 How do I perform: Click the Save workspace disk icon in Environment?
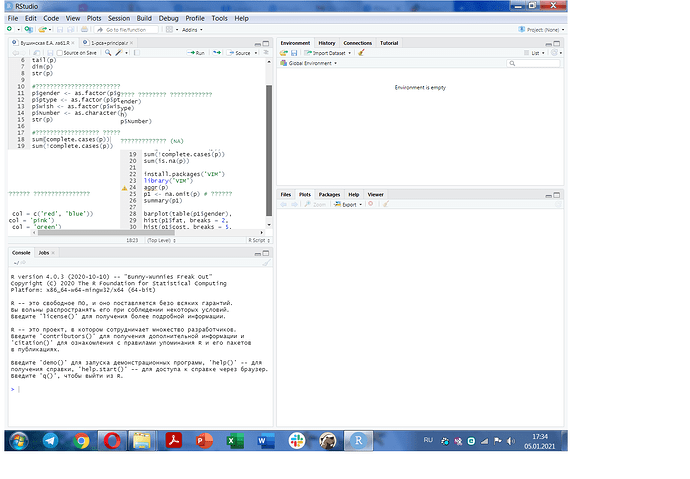point(294,53)
